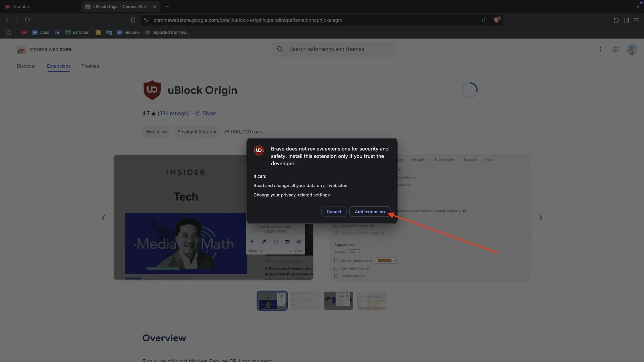The image size is (644, 362).
Task: Open the Theme Auto dropdown
Action: tap(355, 252)
